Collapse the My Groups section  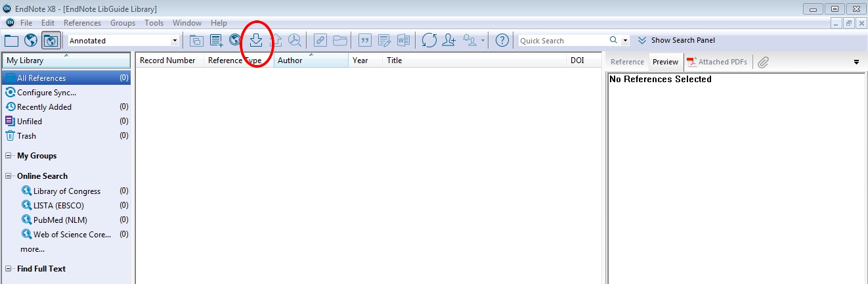[x=9, y=156]
